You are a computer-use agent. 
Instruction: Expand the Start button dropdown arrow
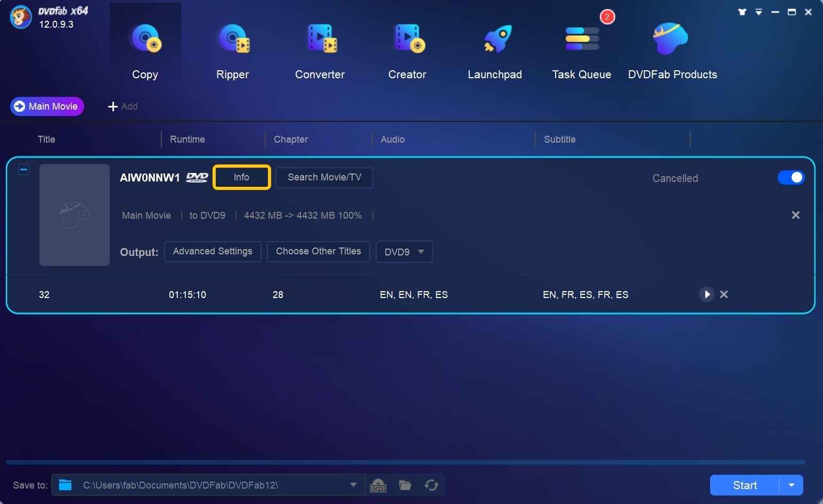tap(792, 485)
